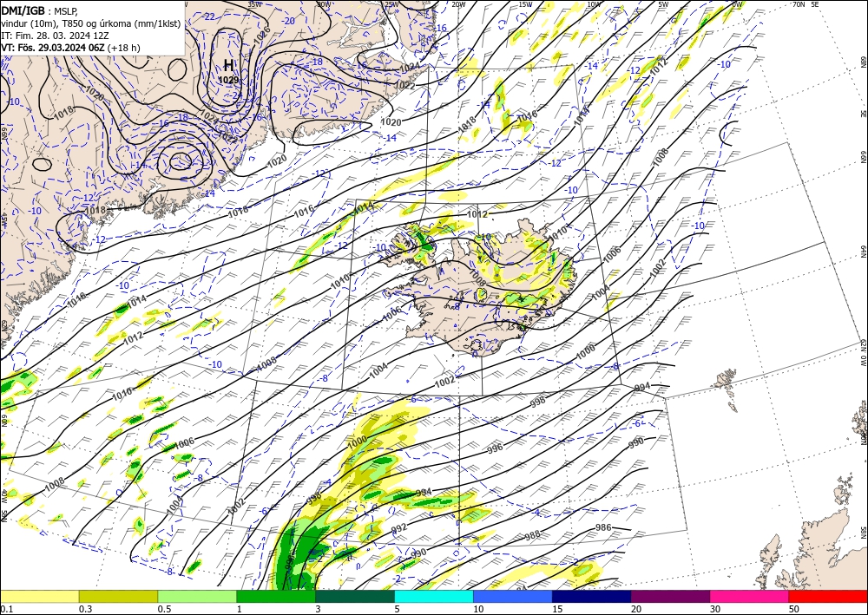Click the 20W longitude label
The height and width of the screenshot is (615, 868).
tap(458, 4)
